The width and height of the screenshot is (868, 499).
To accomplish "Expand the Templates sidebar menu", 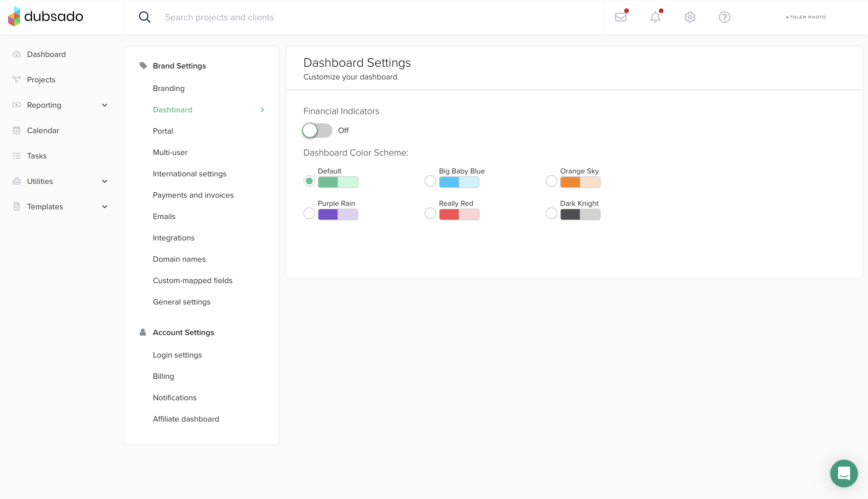I will click(105, 207).
